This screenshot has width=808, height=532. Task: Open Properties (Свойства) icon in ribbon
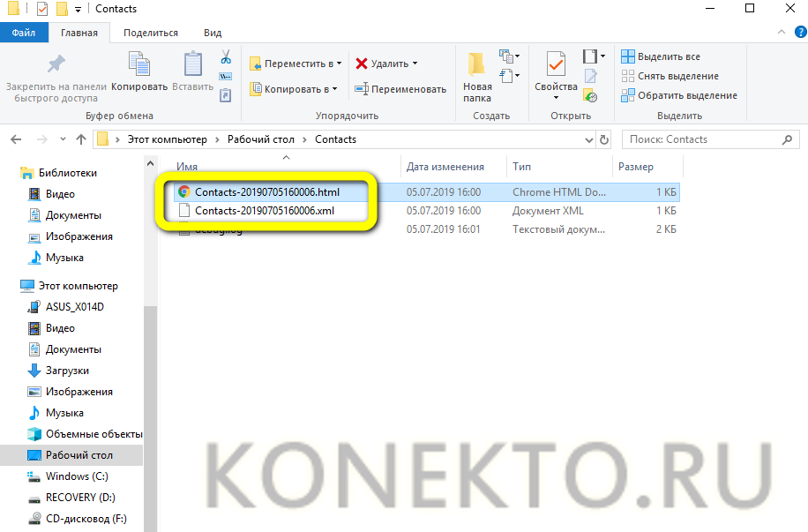click(x=556, y=72)
